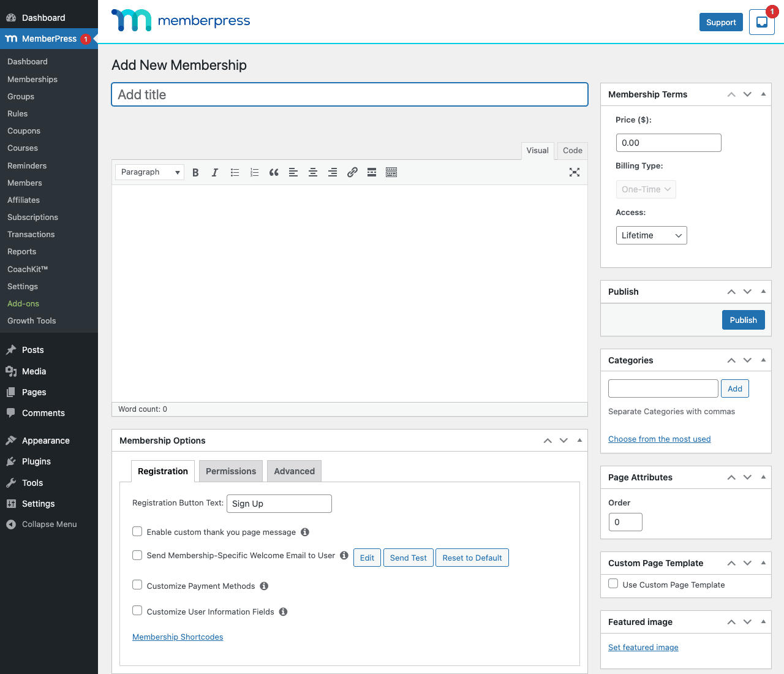Image resolution: width=784 pixels, height=674 pixels.
Task: Open Membership Shortcodes link
Action: (178, 637)
